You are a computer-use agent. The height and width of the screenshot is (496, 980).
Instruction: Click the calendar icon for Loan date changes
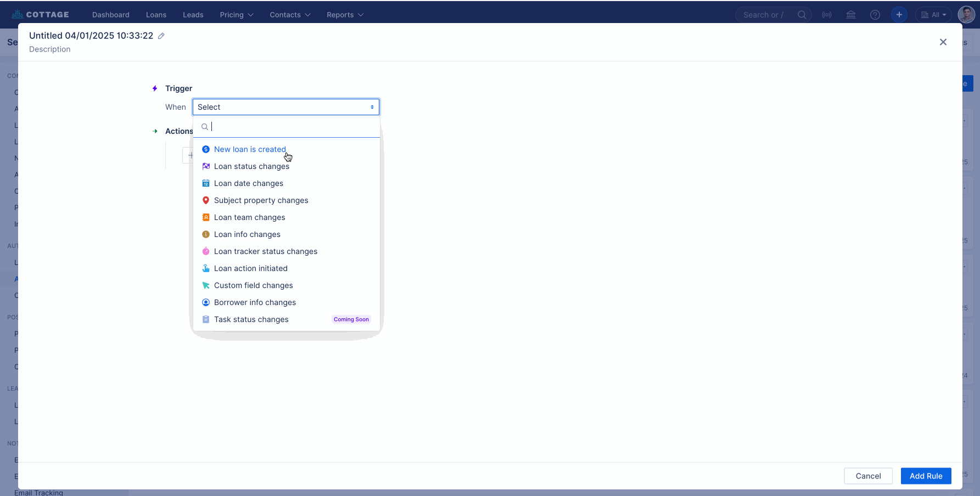coord(206,183)
